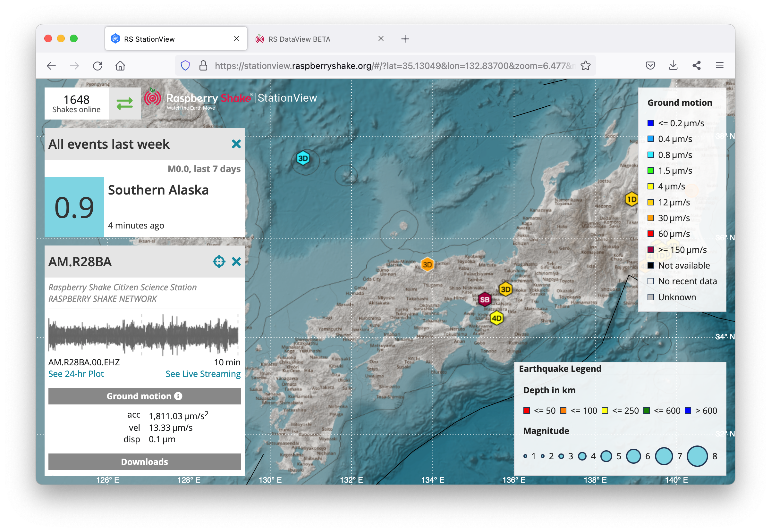Open a new browser tab
Screen dimensions: 771x532
(405, 39)
